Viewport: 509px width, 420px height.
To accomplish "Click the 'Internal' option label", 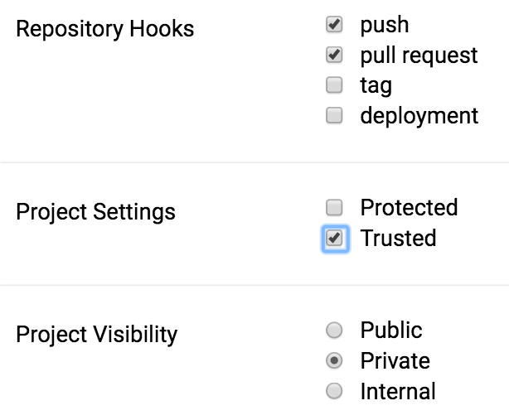I will tap(398, 391).
